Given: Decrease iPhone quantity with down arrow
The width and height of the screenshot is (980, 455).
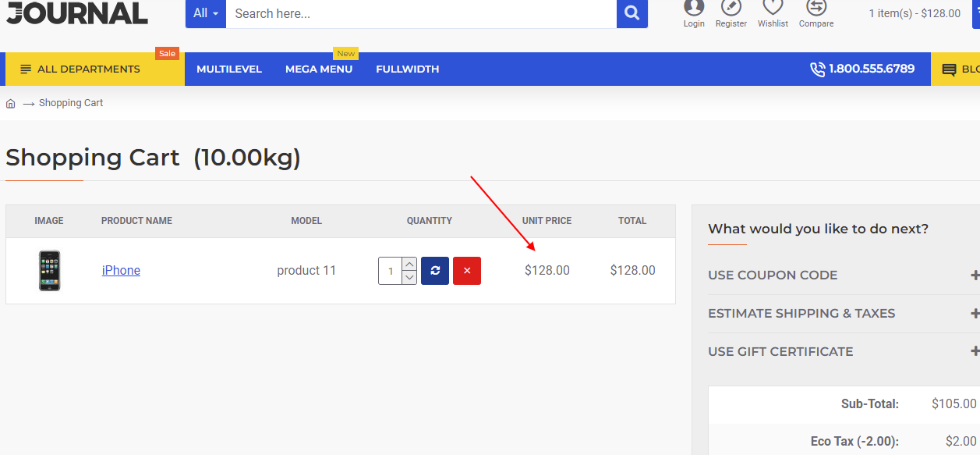Looking at the screenshot, I should click(409, 278).
